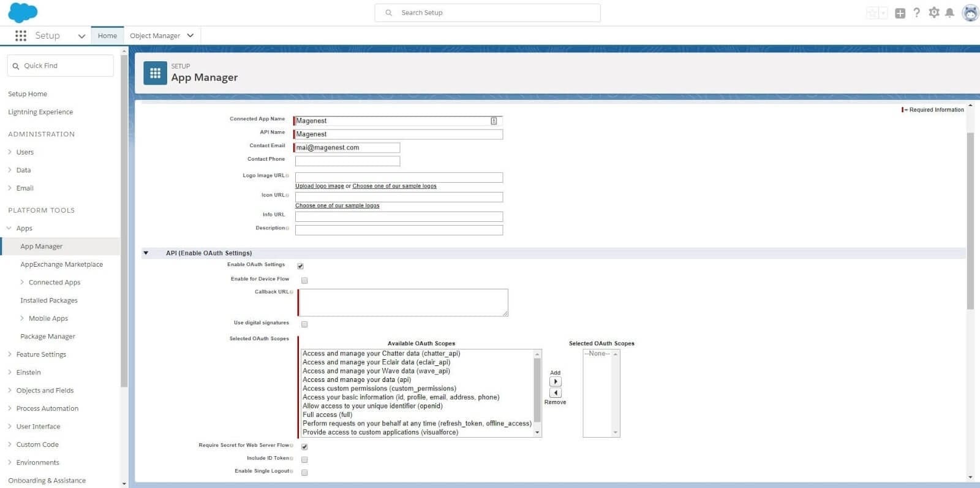Open the notifications bell
This screenshot has height=488, width=980.
pos(949,12)
